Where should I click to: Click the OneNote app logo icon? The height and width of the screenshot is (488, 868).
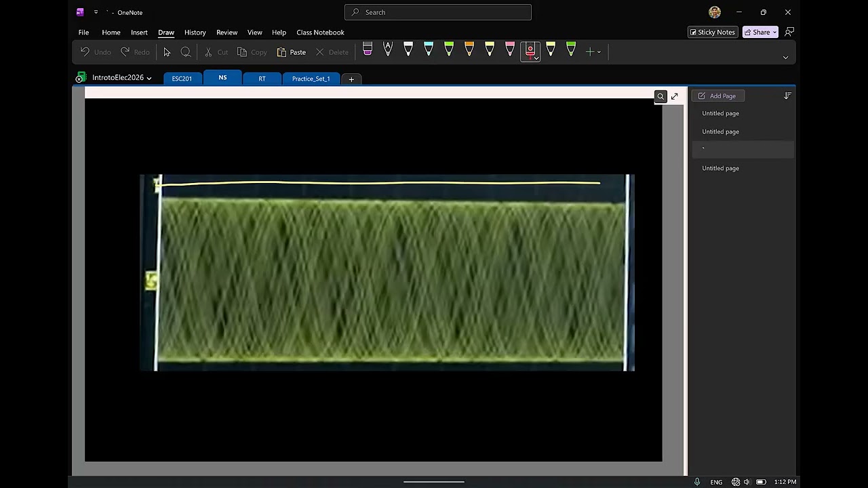tap(80, 12)
